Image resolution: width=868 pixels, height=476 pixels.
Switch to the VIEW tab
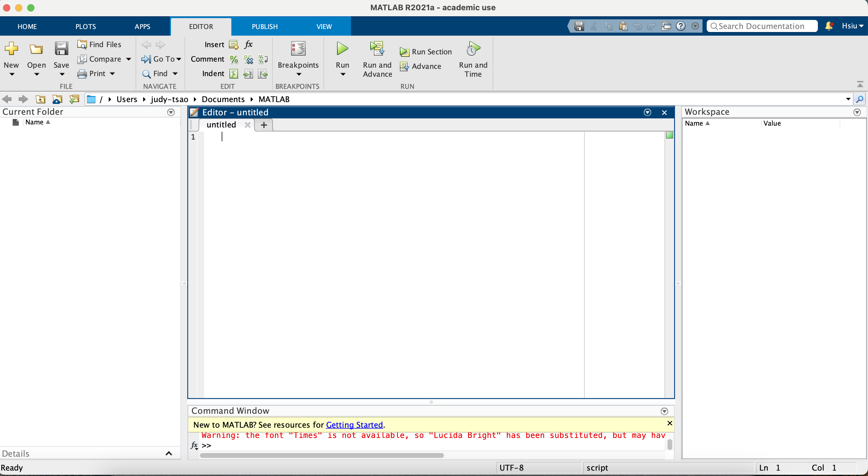pyautogui.click(x=324, y=27)
